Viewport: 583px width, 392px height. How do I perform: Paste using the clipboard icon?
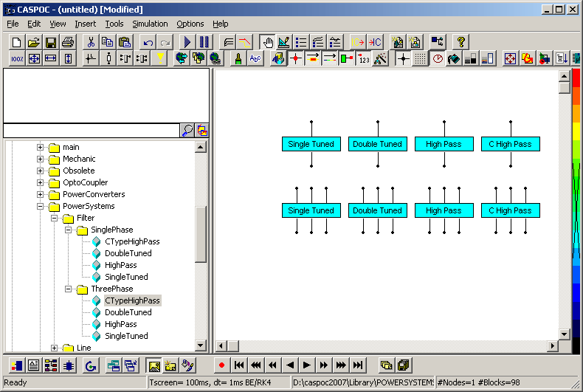[125, 42]
